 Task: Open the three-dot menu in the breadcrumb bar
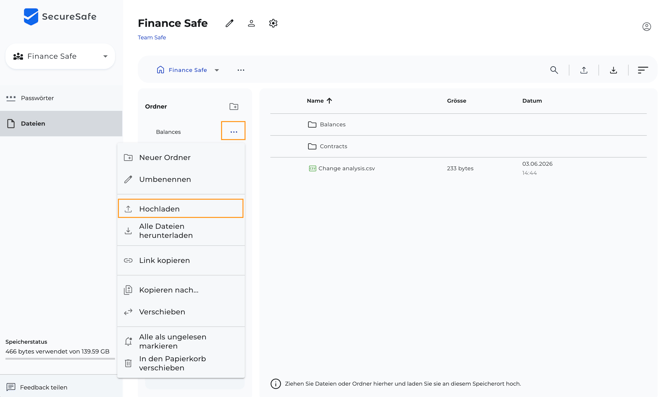click(x=241, y=70)
